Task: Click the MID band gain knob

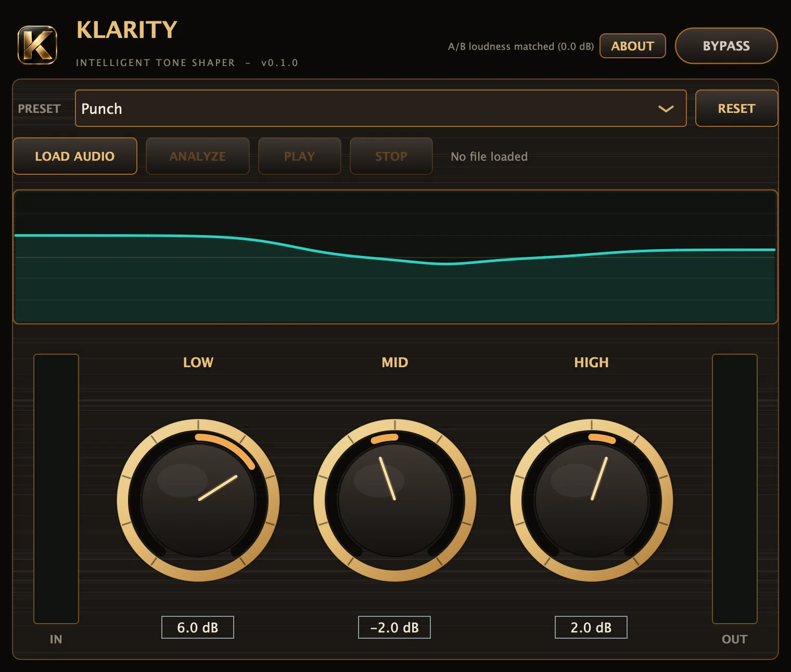Action: 395,500
